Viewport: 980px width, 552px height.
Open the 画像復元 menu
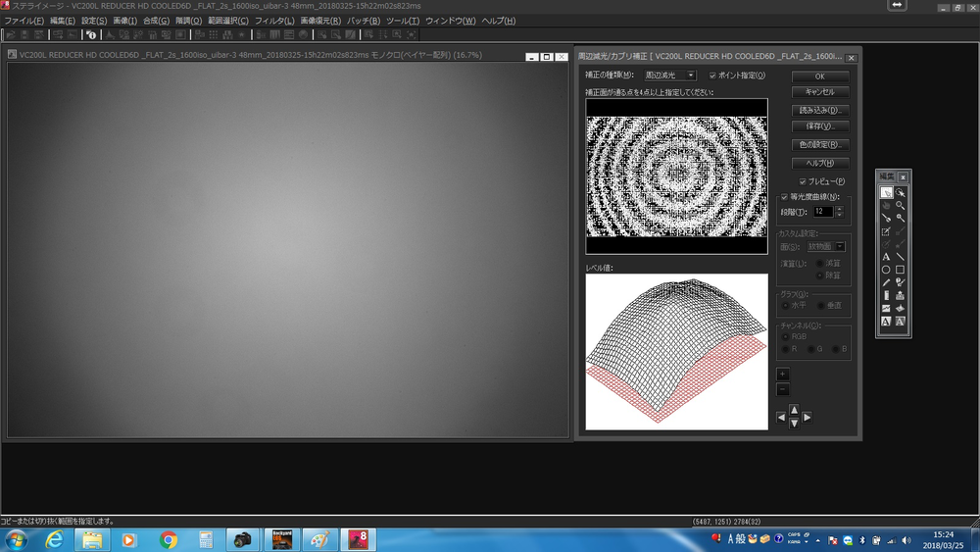(320, 21)
